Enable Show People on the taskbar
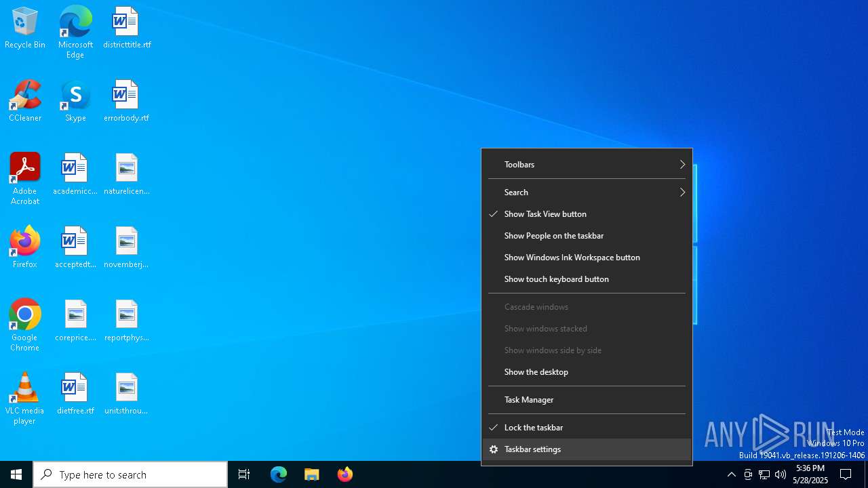 587,236
